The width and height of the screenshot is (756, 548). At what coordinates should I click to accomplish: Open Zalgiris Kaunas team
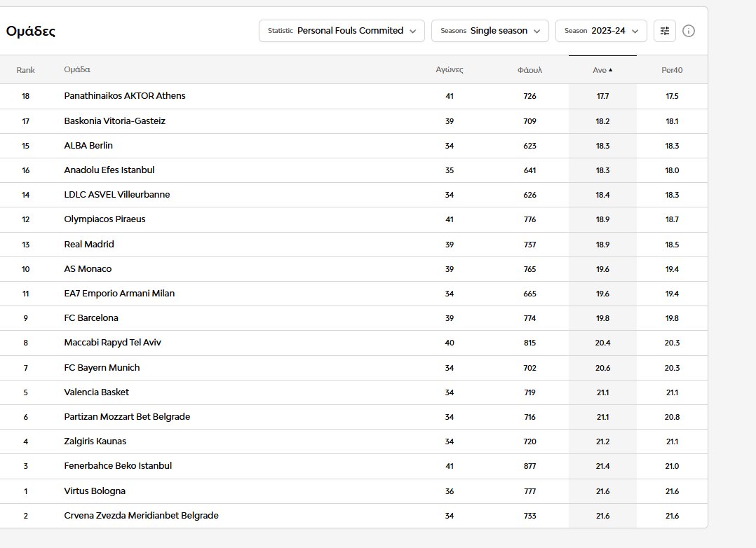[x=95, y=441]
